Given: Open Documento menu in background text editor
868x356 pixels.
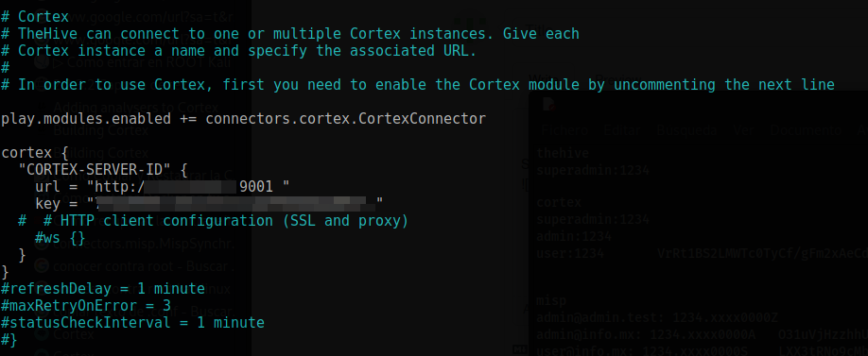Looking at the screenshot, I should pos(805,131).
